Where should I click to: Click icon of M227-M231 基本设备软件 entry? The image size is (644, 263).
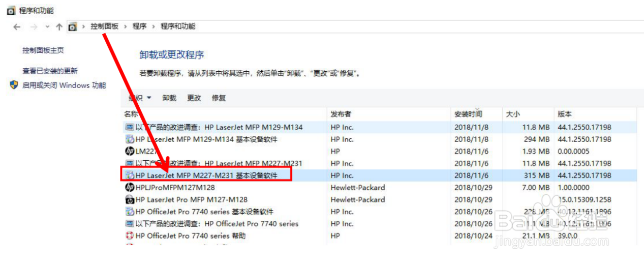coord(130,176)
